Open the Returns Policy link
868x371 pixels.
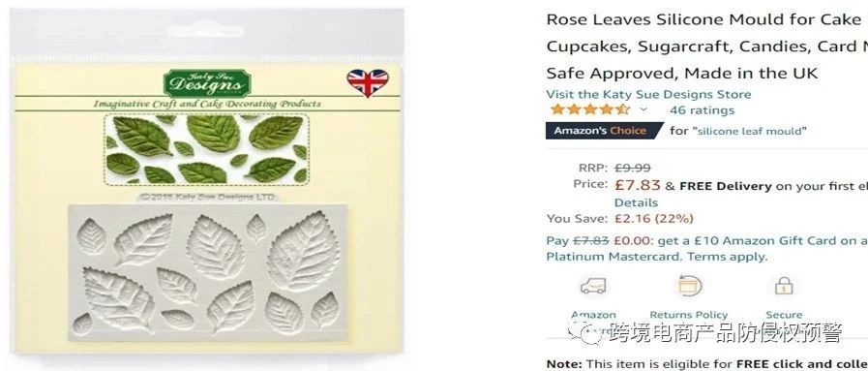[689, 315]
